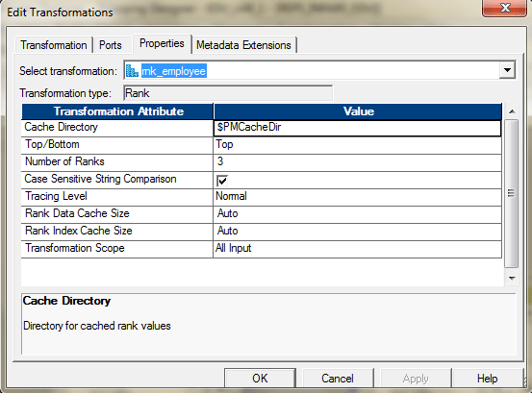Click scrollbar down arrow in attribute table
Screen dimensions: 532x393
[512, 278]
